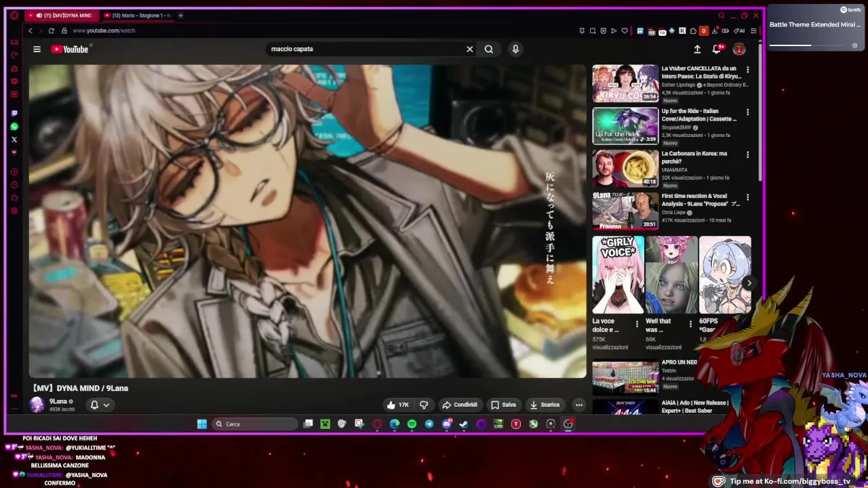This screenshot has width=868, height=488.
Task: Open Steam from the taskbar
Action: 464,424
